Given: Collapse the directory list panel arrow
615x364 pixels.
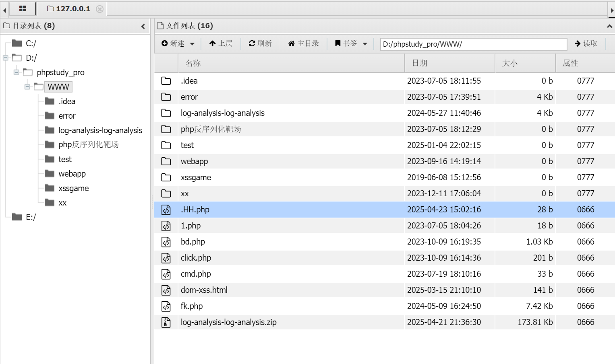Looking at the screenshot, I should coord(143,26).
